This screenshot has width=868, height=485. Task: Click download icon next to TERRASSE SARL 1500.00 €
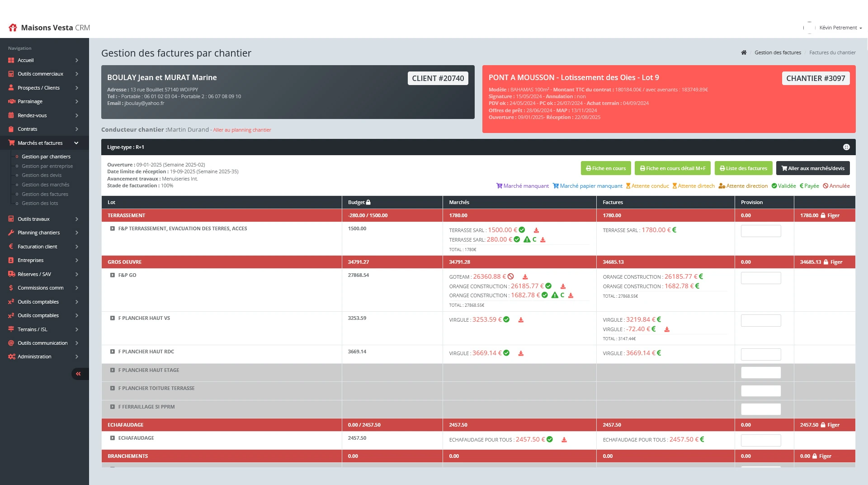[x=536, y=230]
